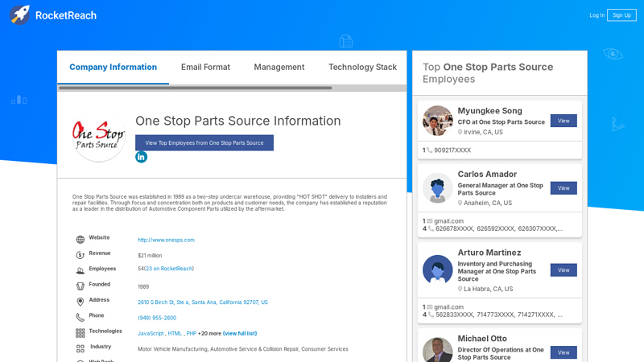The image size is (644, 362).
Task: Click the Carlos Amador name heading
Action: pos(487,174)
